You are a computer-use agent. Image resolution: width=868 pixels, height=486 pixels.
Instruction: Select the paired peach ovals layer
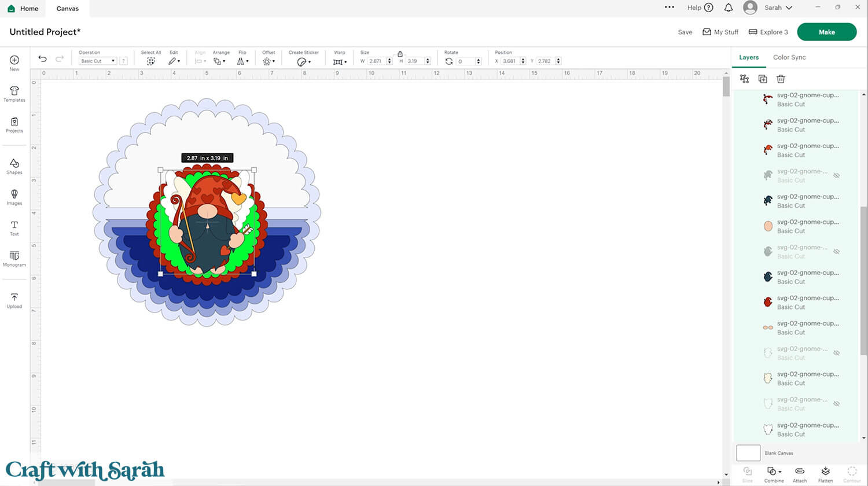(x=796, y=327)
